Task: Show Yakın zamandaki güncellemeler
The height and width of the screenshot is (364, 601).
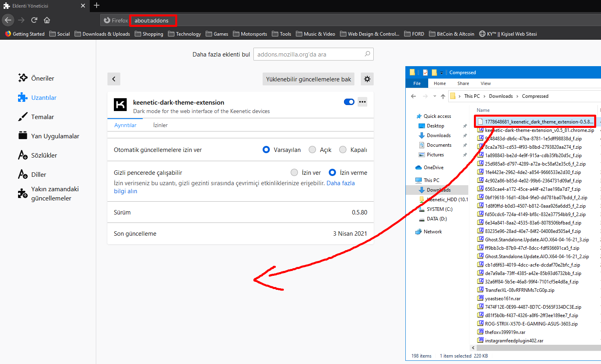Action: coord(49,194)
